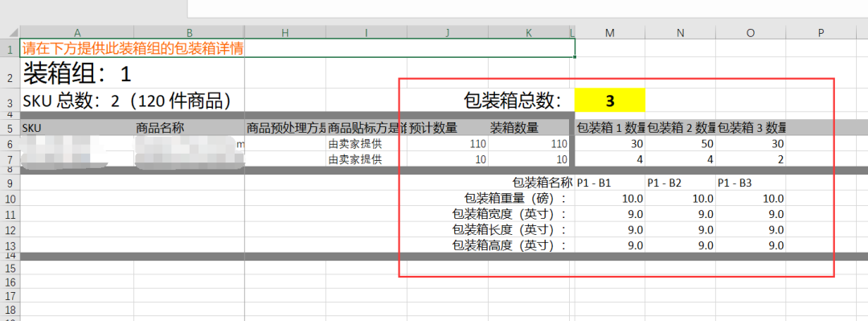868x321 pixels.
Task: Click the length 9.0 for box P1 - B2
Action: (706, 229)
